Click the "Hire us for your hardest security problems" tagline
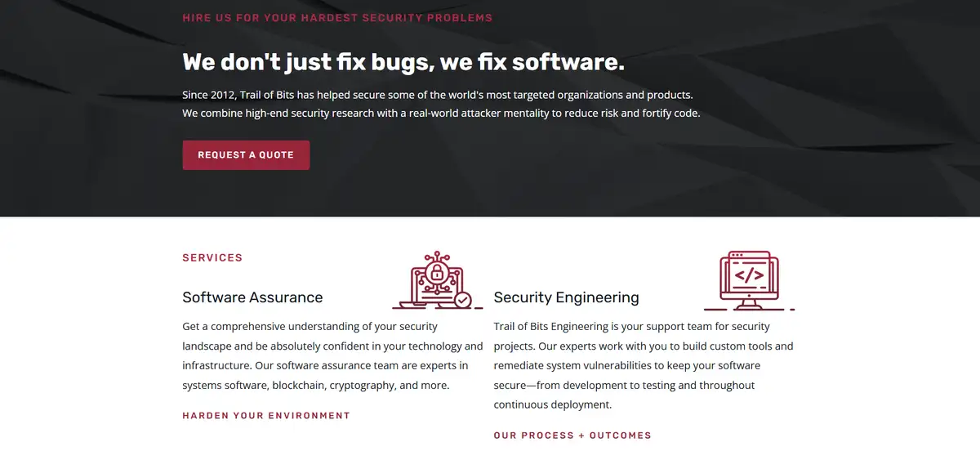 (x=337, y=17)
